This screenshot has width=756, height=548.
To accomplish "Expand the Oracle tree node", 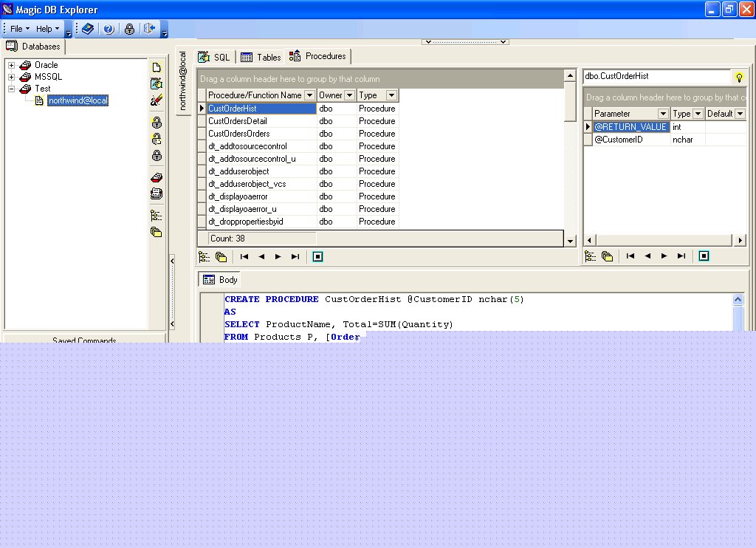I will click(x=12, y=65).
